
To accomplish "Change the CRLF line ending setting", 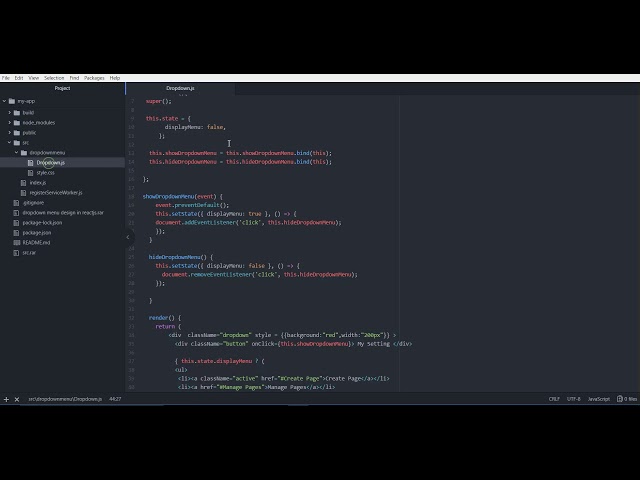I will pos(554,399).
